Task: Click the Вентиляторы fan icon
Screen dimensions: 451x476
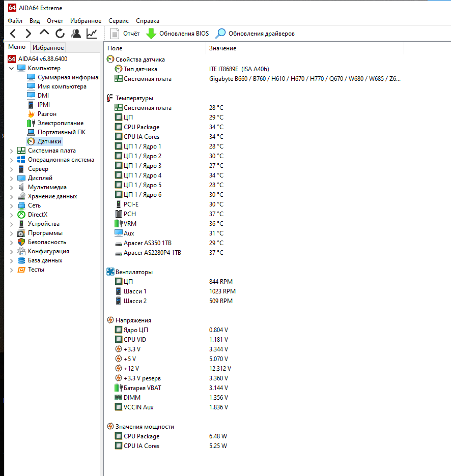Action: (x=110, y=272)
